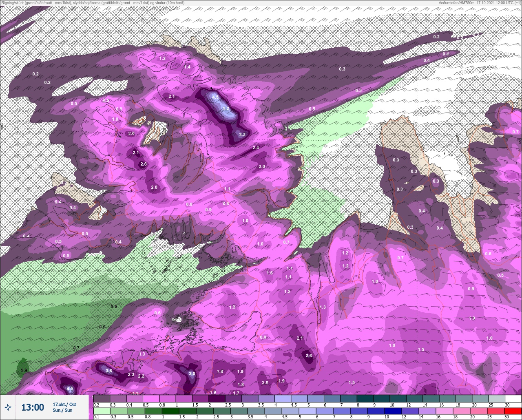Click the 3.2 value label on the map
Image resolution: width=522 pixels, height=420 pixels.
tap(242, 135)
